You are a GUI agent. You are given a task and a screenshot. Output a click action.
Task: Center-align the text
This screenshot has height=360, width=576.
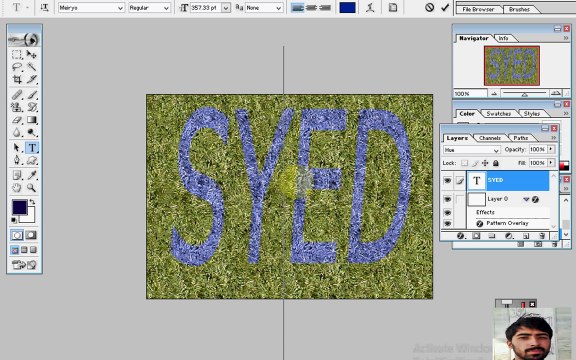[311, 7]
